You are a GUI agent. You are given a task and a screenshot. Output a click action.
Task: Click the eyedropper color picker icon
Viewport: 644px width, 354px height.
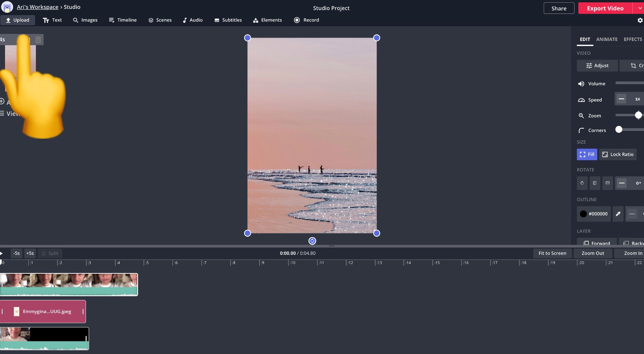click(618, 214)
